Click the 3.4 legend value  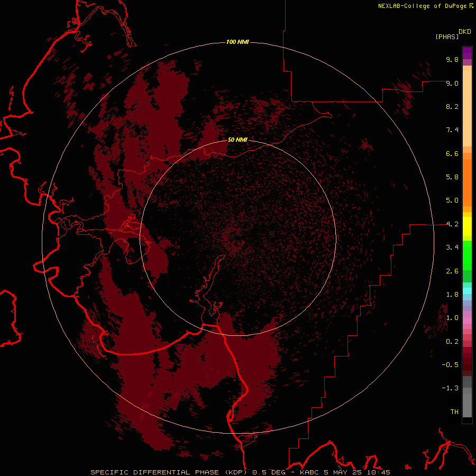click(x=452, y=248)
